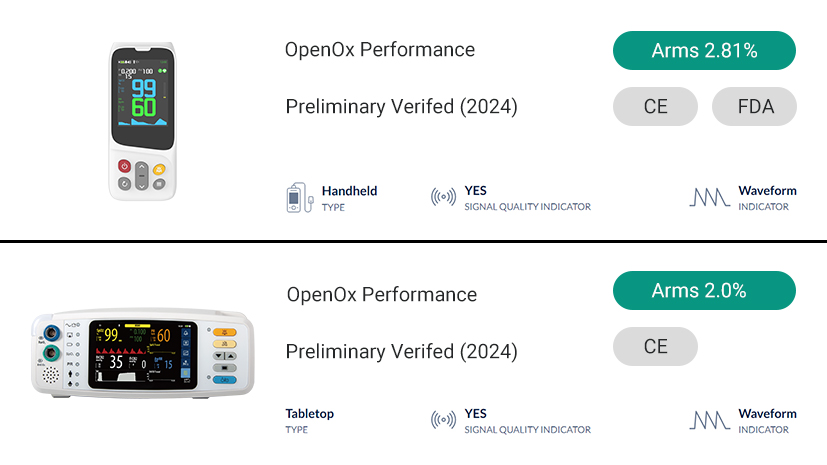Click Waveform indicator label for tabletop monitor
The height and width of the screenshot is (465, 827).
(x=767, y=414)
